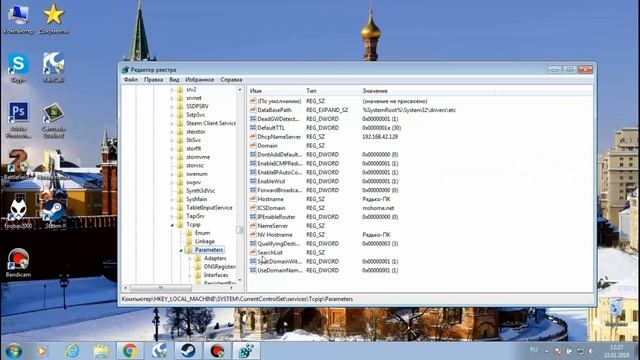This screenshot has height=360, width=640.
Task: Expand the TabletInputService node
Action: 172,208
